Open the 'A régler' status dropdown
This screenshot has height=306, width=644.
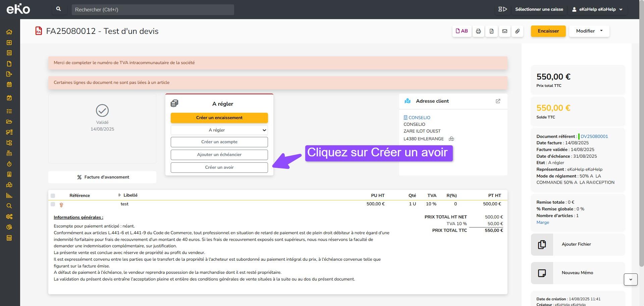[x=219, y=130]
